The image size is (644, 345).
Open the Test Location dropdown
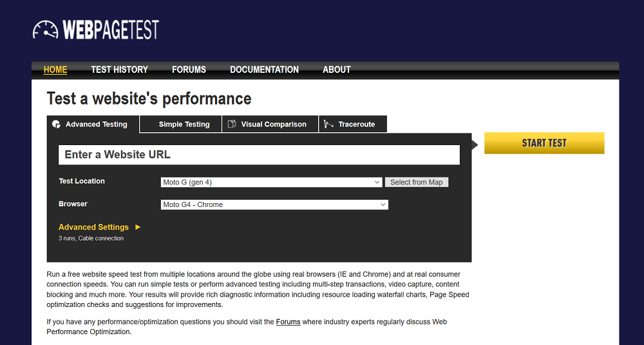(272, 182)
